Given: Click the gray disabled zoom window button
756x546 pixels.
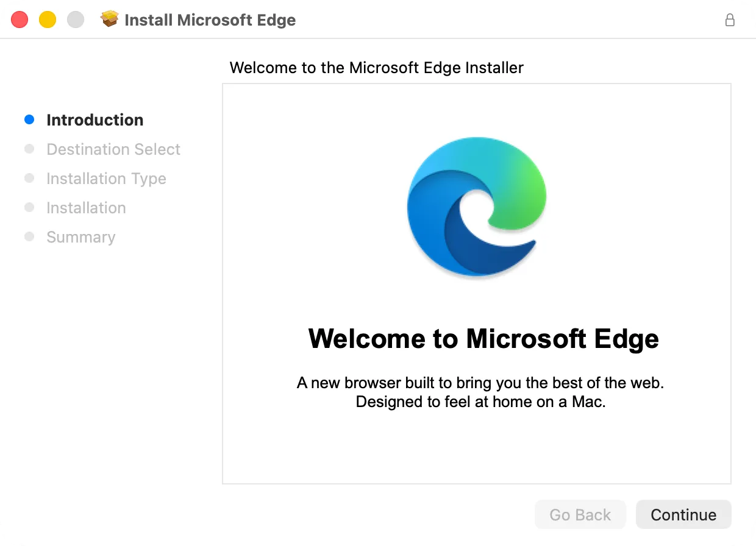Looking at the screenshot, I should [76, 19].
